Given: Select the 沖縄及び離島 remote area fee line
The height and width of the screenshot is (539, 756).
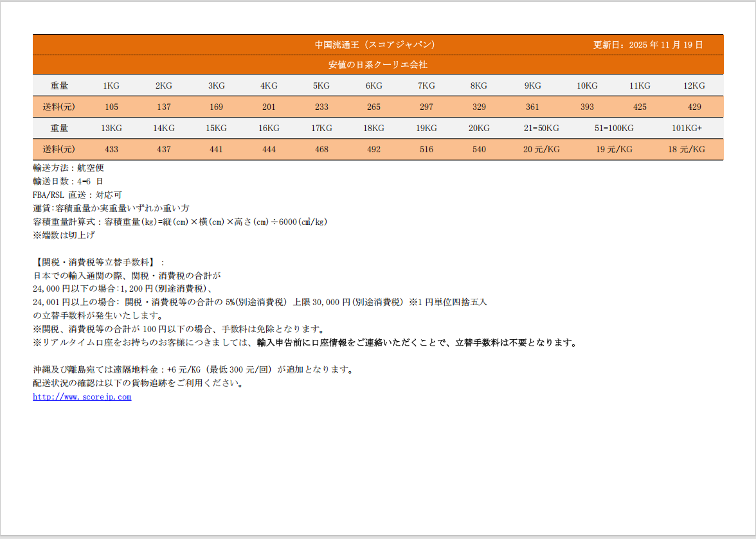Looking at the screenshot, I should pyautogui.click(x=193, y=370).
